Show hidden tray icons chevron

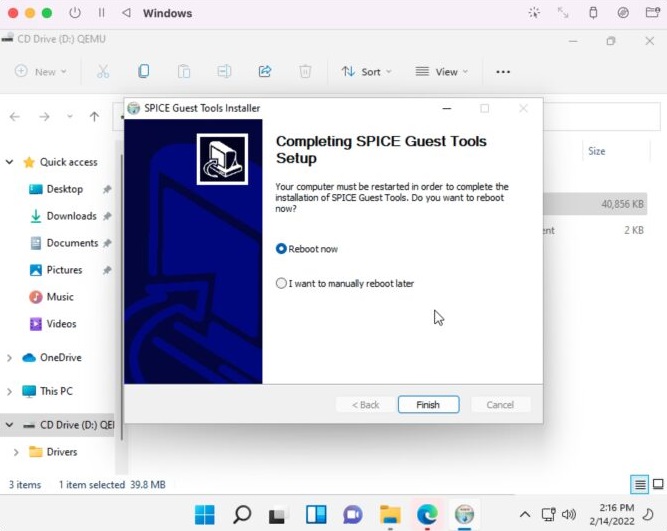pyautogui.click(x=525, y=515)
